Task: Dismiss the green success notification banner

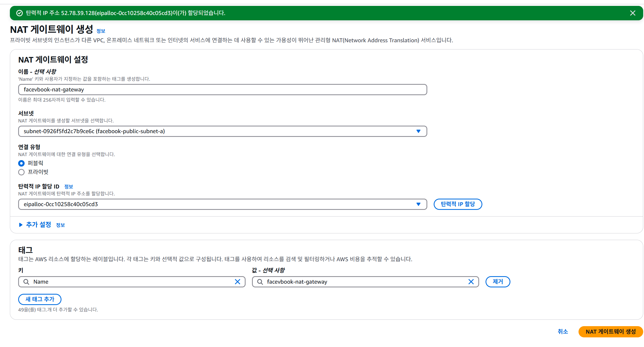Action: click(633, 13)
